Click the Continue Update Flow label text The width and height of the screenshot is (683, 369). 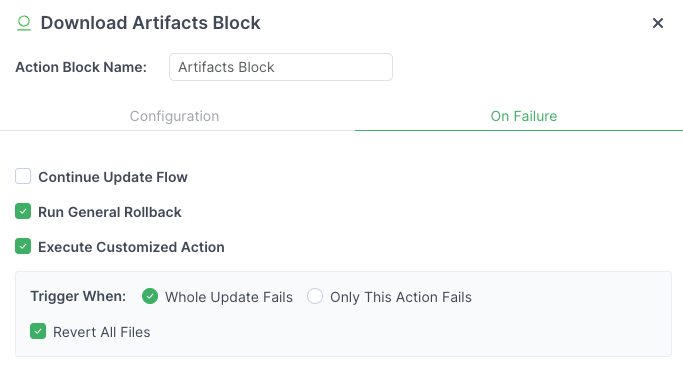click(x=113, y=177)
